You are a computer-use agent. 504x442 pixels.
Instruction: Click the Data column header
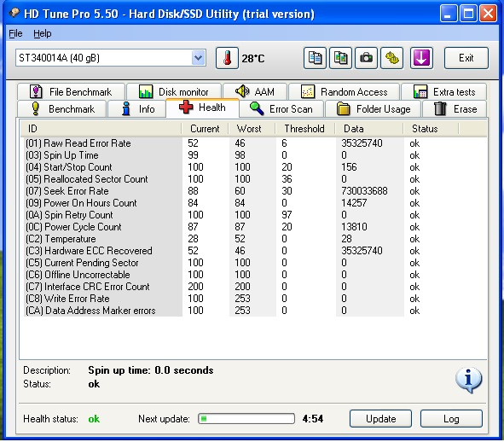(x=369, y=129)
